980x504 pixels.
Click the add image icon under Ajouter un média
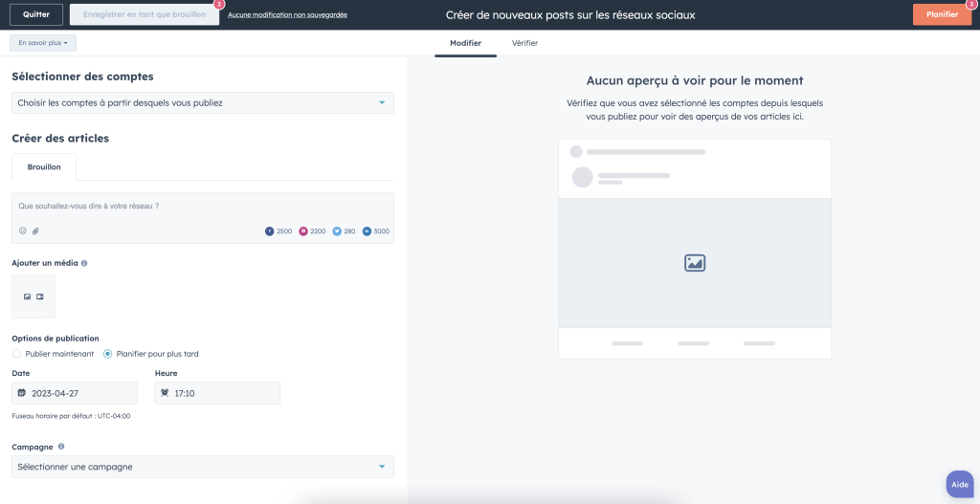click(x=28, y=296)
